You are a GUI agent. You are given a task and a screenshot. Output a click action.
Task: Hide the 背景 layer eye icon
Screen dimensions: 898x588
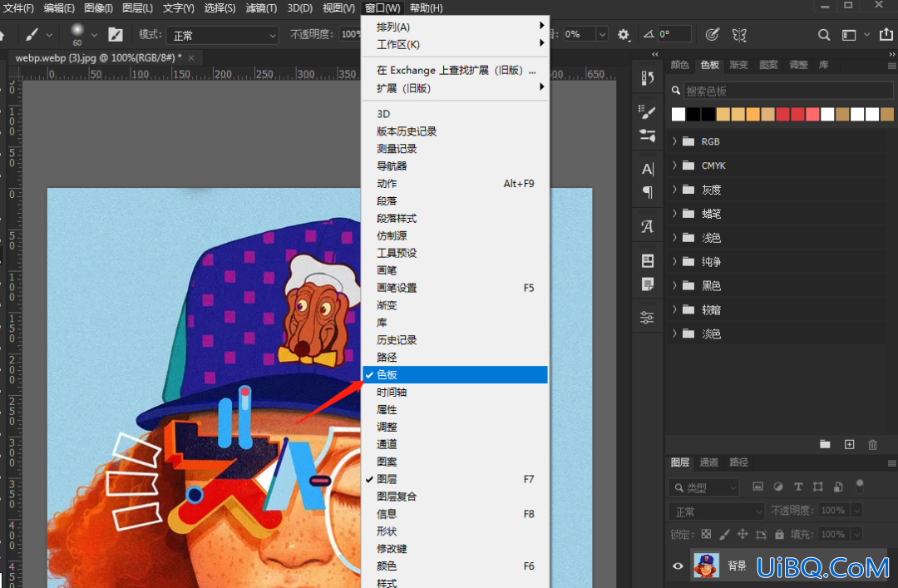[x=678, y=566]
